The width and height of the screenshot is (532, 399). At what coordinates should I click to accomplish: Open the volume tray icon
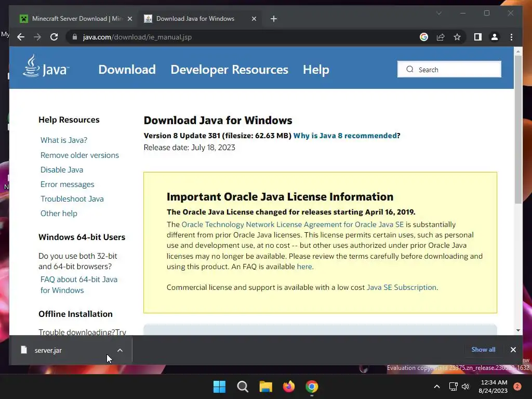click(465, 387)
